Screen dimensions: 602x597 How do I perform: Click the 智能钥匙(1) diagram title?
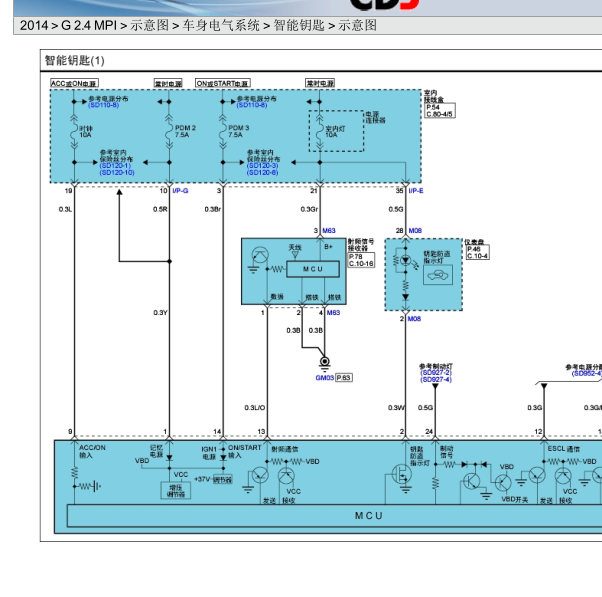click(74, 60)
